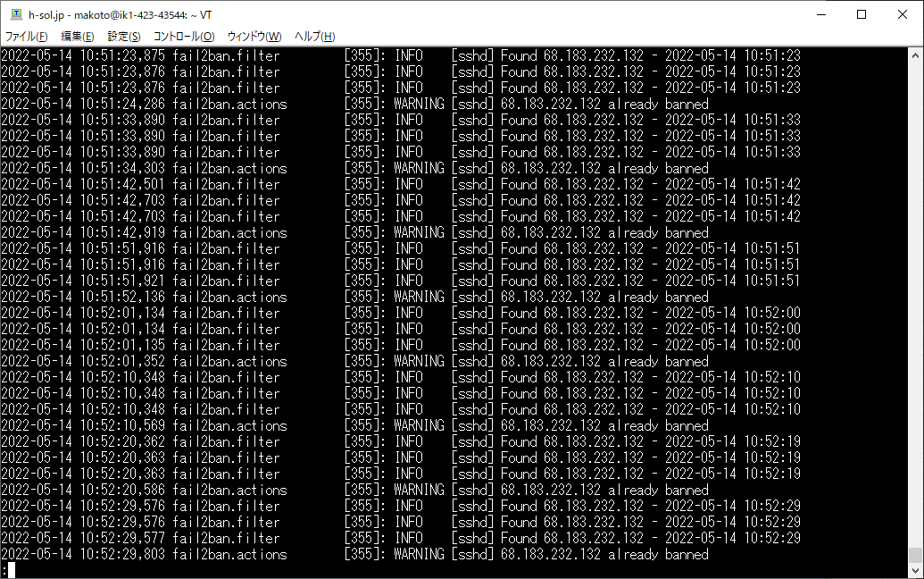Click the WARNING line at 10:51:34,303
The width and height of the screenshot is (924, 579).
(354, 169)
